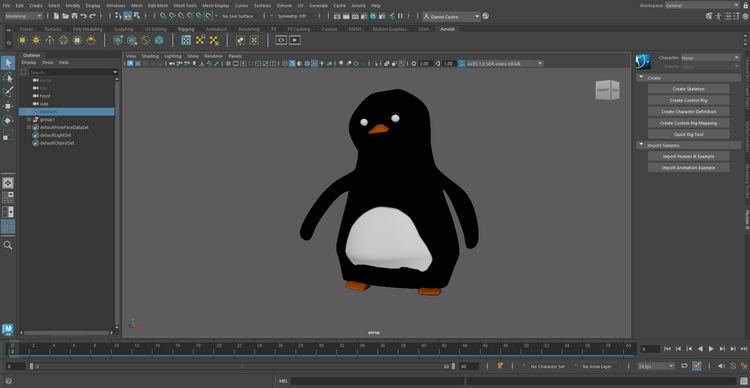Toggle playback loop mode
This screenshot has width=750, height=388.
pos(684,366)
